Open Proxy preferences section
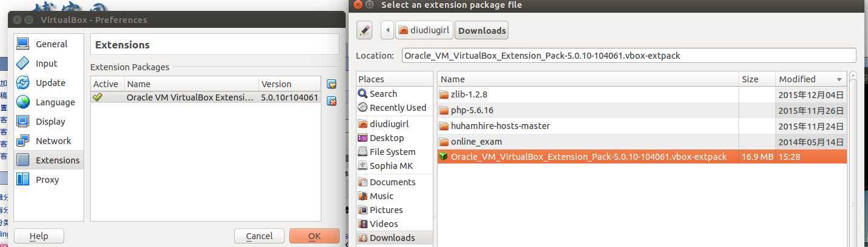Screen dimensions: 868x247 click(x=48, y=179)
